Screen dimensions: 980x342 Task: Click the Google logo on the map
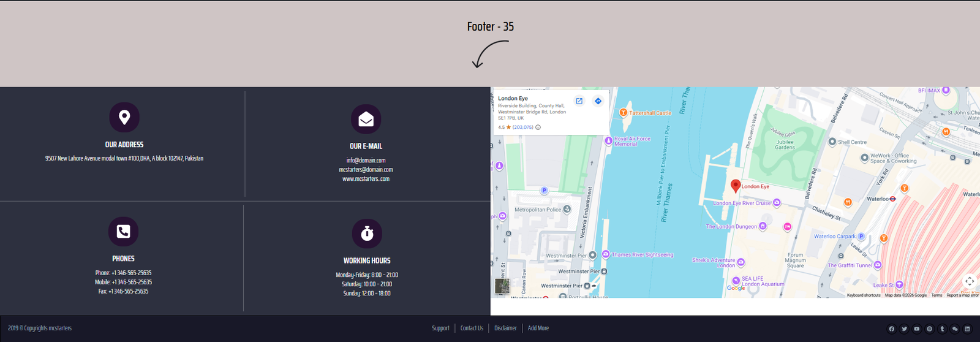736,288
